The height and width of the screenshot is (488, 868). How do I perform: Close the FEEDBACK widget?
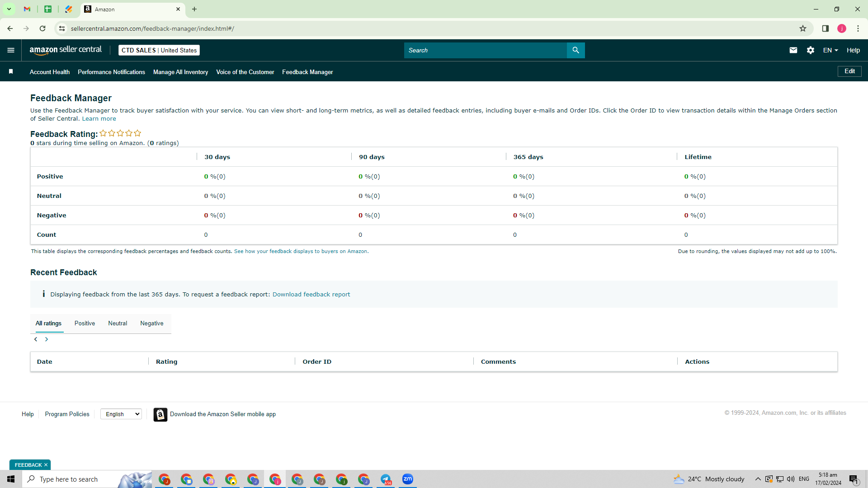(x=46, y=465)
